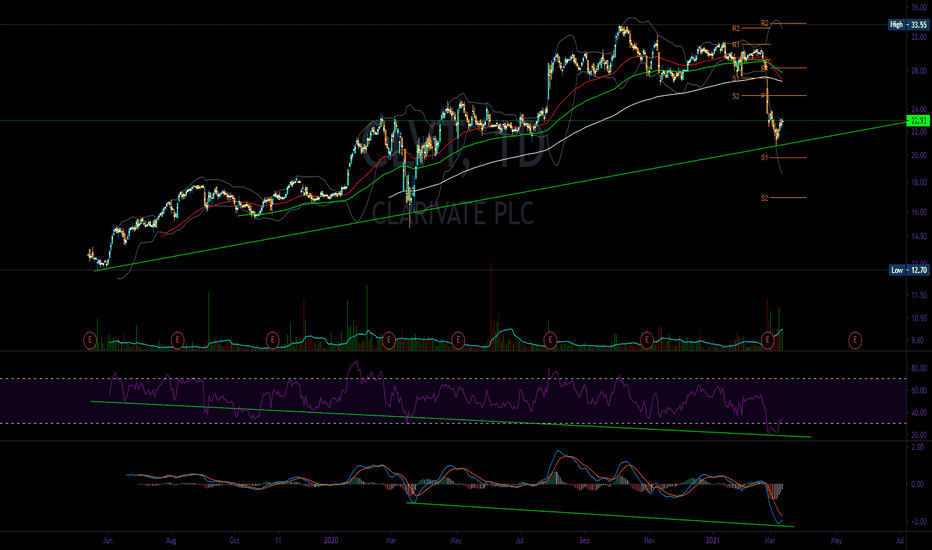This screenshot has width=932, height=550.
Task: Click the 2021 label on time axis
Action: pos(713,540)
